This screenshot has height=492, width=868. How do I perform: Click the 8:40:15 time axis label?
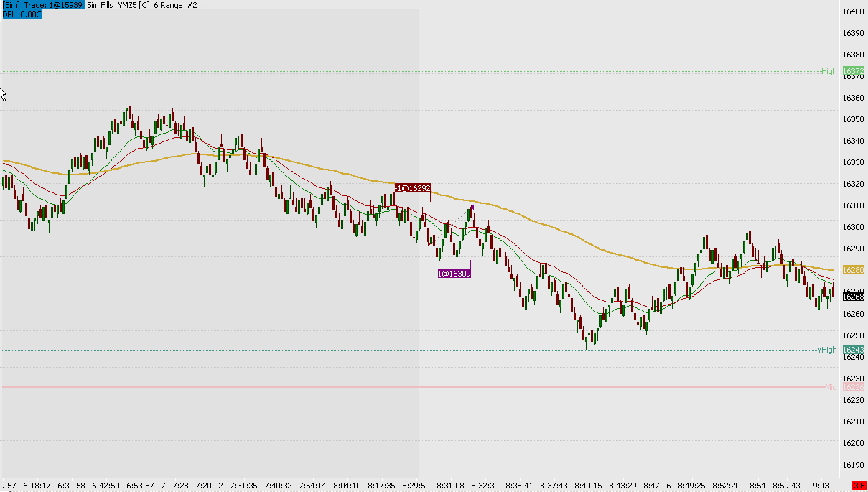(x=589, y=486)
